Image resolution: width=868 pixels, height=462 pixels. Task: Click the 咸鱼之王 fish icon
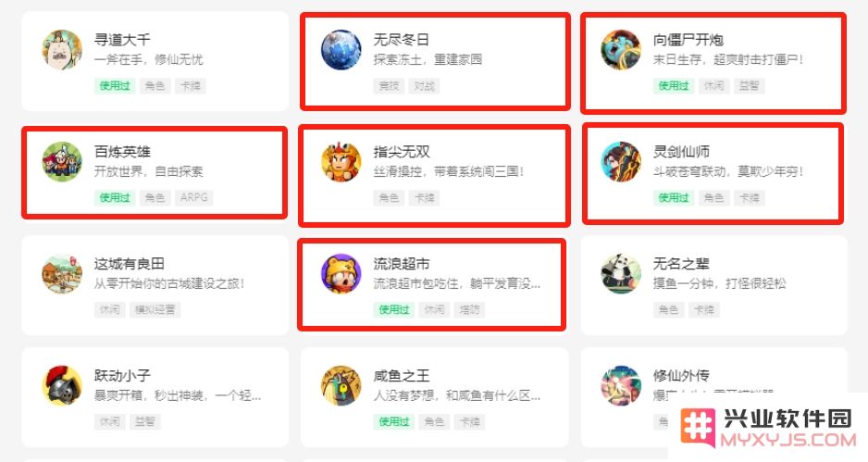point(341,385)
